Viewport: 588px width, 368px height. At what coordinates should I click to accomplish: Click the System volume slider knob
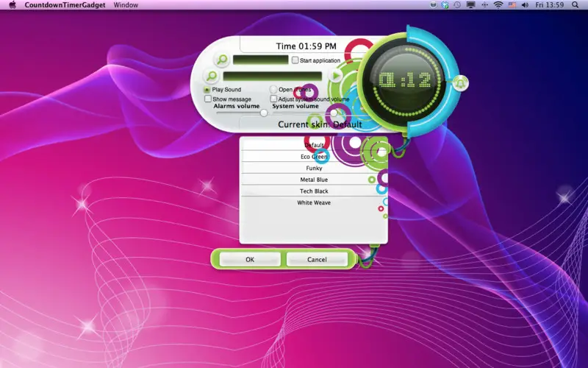coord(334,113)
